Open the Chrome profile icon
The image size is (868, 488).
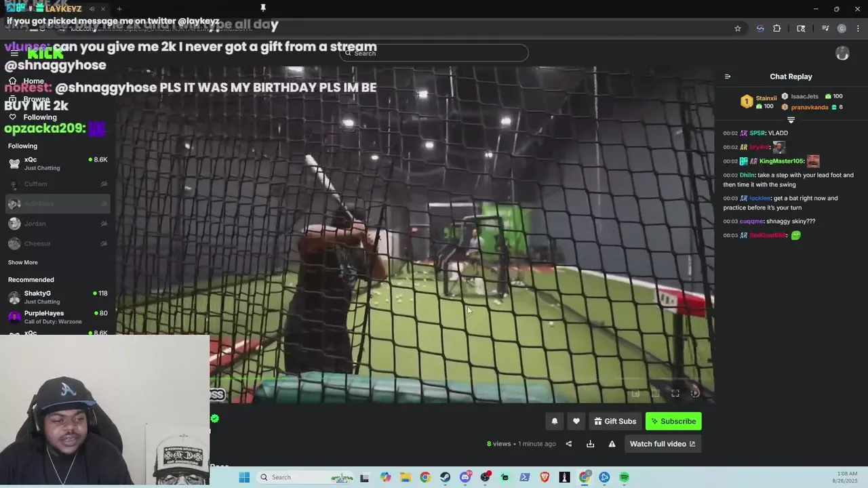click(842, 28)
